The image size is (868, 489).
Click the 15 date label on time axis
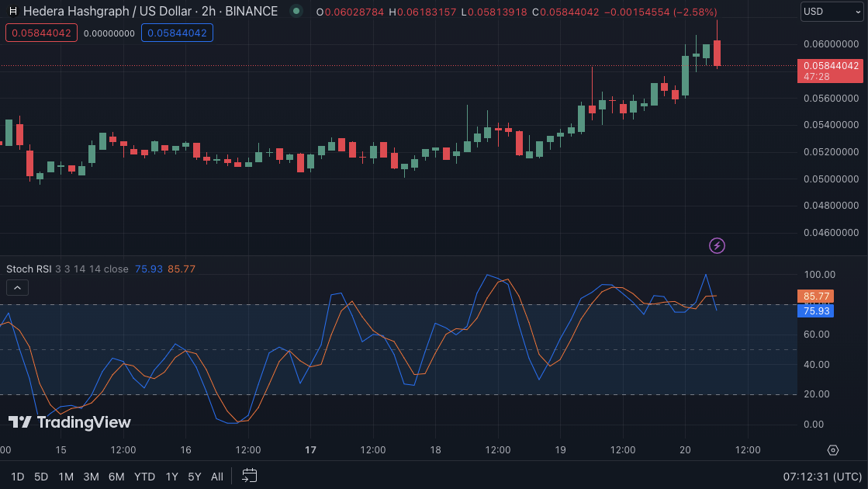[x=61, y=449]
